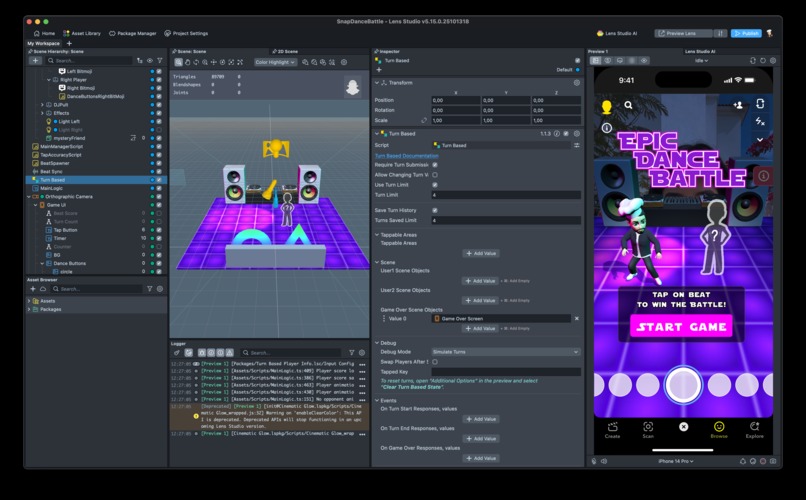The width and height of the screenshot is (806, 500).
Task: Enable the Light Right object checkbox
Action: pos(159,130)
